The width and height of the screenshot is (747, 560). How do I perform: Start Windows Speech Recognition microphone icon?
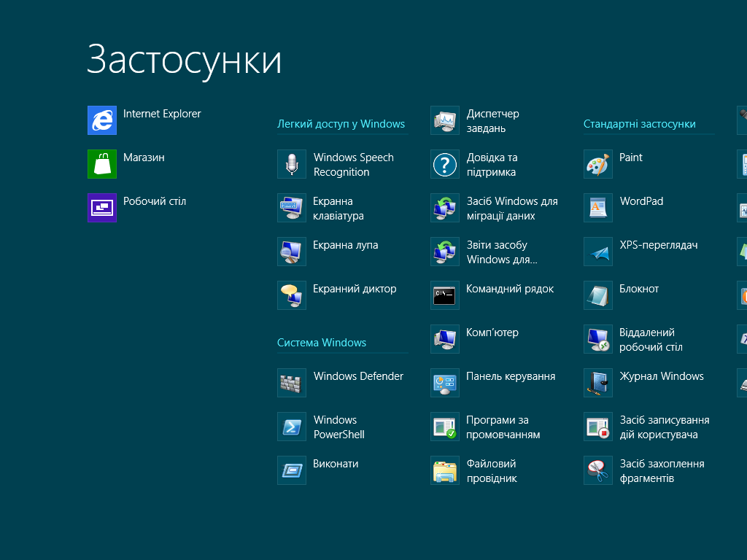coord(292,164)
